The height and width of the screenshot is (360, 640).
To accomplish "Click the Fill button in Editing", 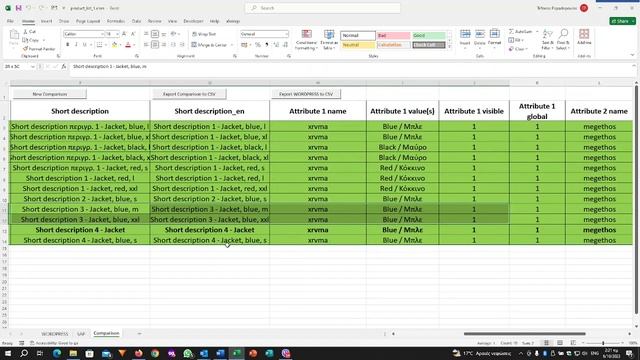I will pyautogui.click(x=516, y=40).
